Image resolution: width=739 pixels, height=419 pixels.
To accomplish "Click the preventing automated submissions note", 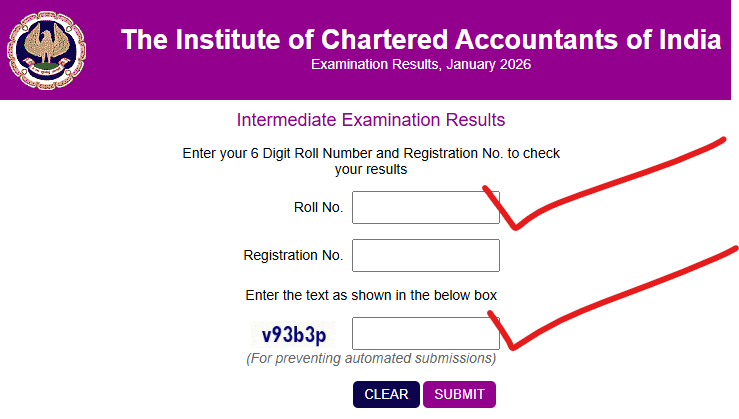I will (x=371, y=358).
